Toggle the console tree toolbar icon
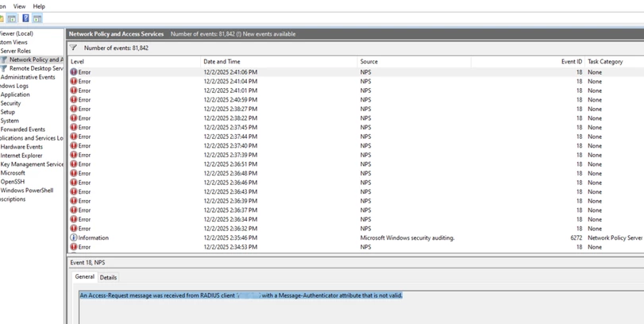The width and height of the screenshot is (644, 324). (12, 18)
